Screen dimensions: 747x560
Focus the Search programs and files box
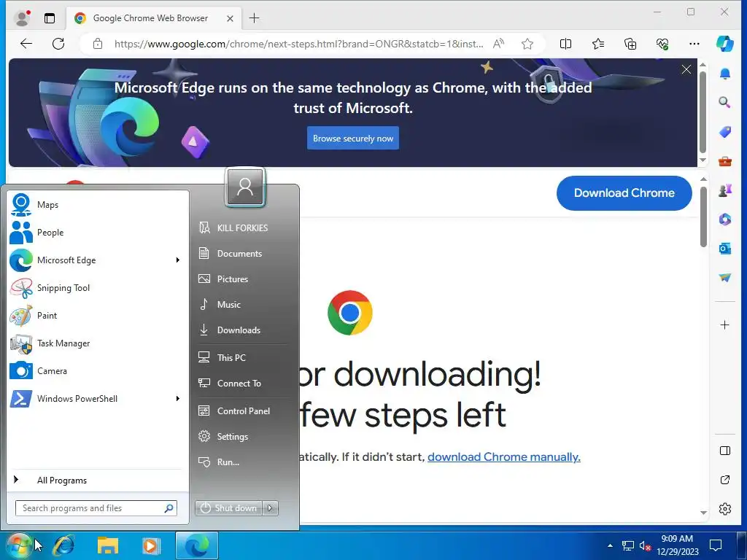96,508
